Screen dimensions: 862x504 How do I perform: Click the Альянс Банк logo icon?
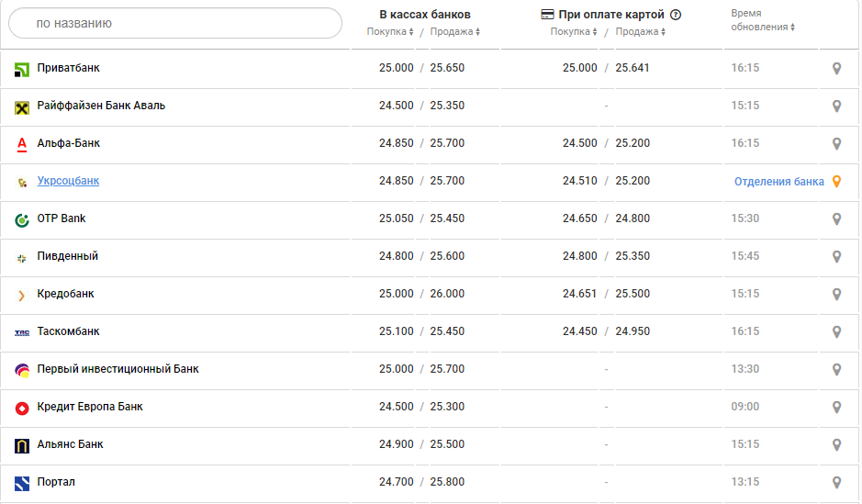click(x=22, y=445)
